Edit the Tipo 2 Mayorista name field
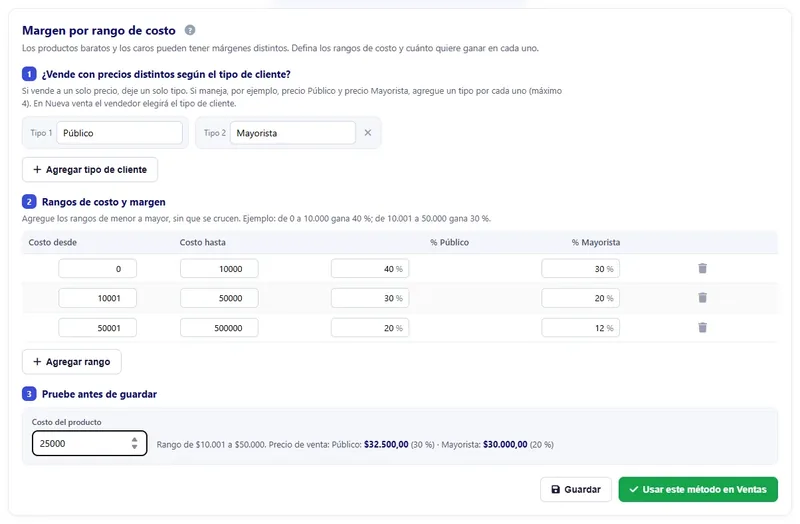Image resolution: width=800 pixels, height=524 pixels. pyautogui.click(x=293, y=133)
